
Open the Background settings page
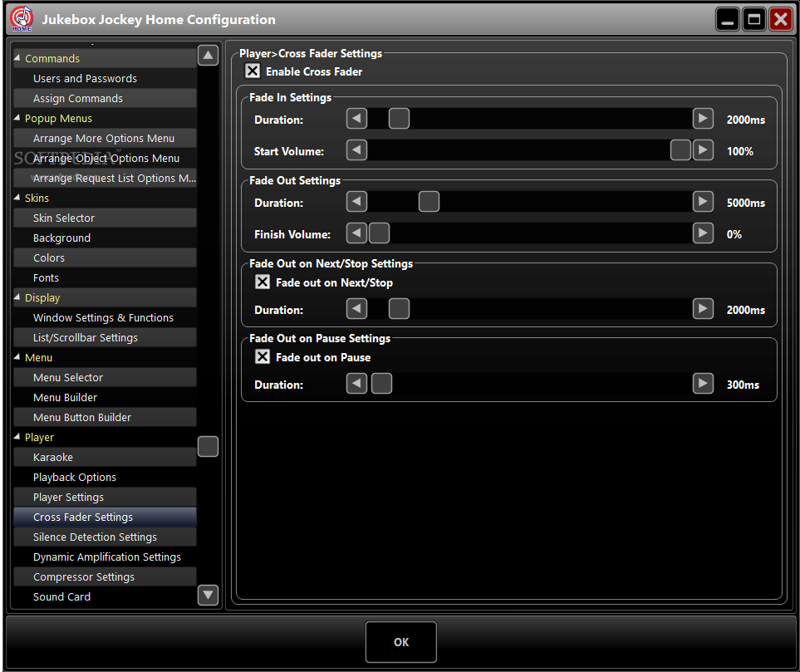point(106,238)
